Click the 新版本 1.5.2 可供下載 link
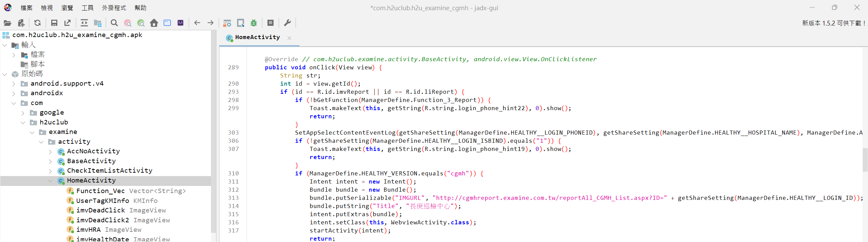868x242 pixels. click(833, 23)
